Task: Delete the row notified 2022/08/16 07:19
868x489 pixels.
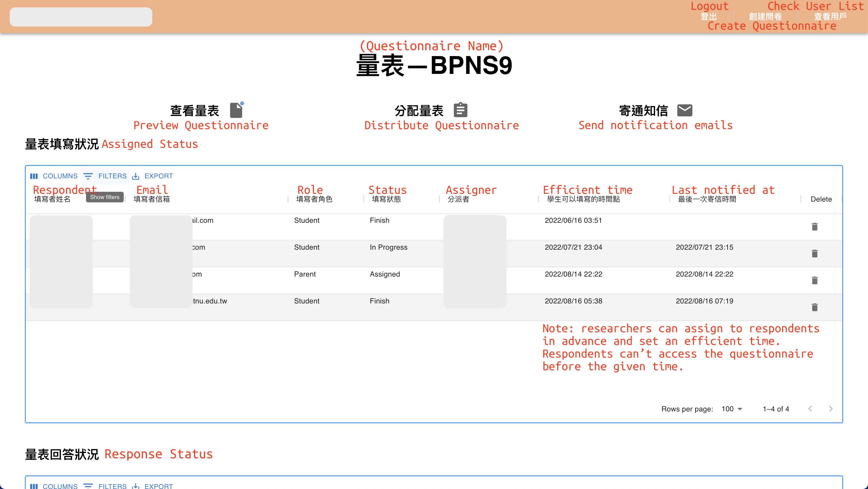Action: [815, 307]
